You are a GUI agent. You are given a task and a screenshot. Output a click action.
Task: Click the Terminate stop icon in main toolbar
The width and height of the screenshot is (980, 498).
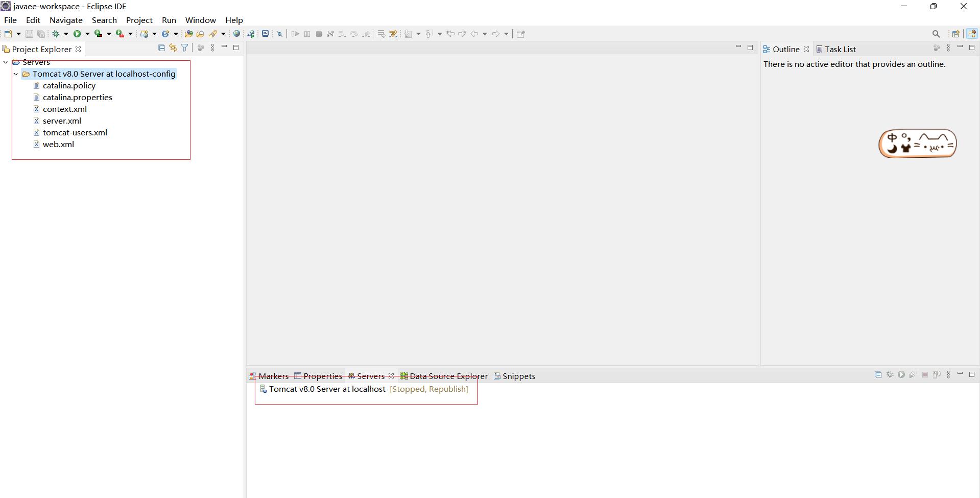coord(319,34)
